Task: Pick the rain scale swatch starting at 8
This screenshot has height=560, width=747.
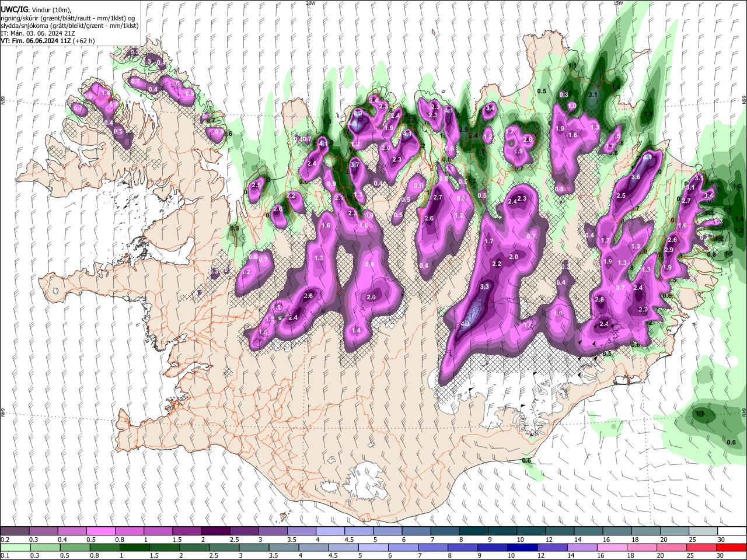Action: 463,547
